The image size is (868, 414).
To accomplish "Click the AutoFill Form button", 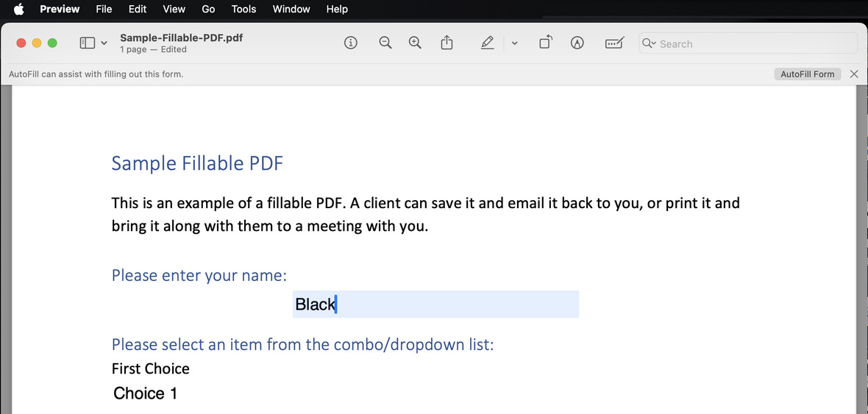I will point(807,74).
